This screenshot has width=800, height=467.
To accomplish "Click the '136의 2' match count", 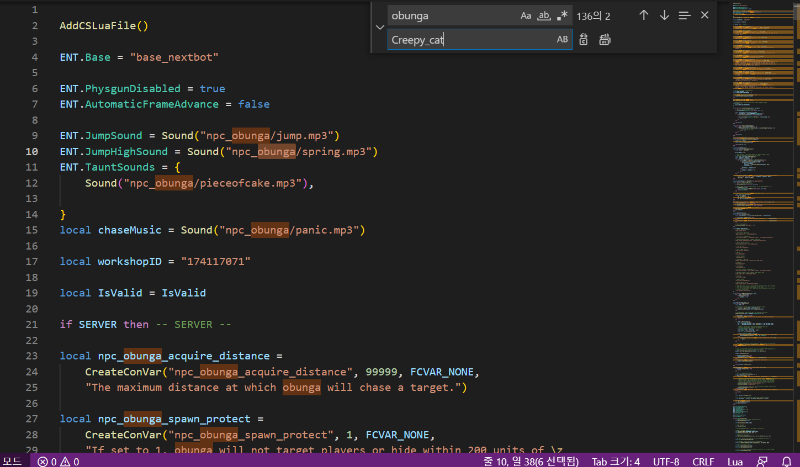I will [x=593, y=16].
